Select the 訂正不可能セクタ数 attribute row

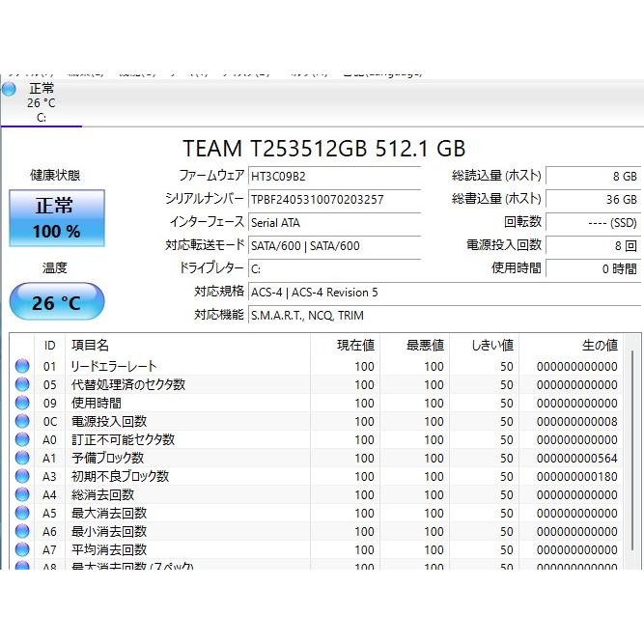[x=317, y=439]
